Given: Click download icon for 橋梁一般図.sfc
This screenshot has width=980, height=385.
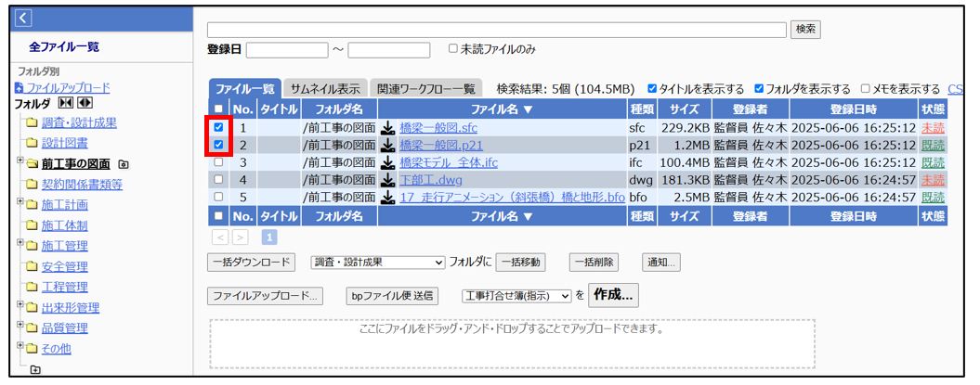Looking at the screenshot, I should (x=388, y=128).
